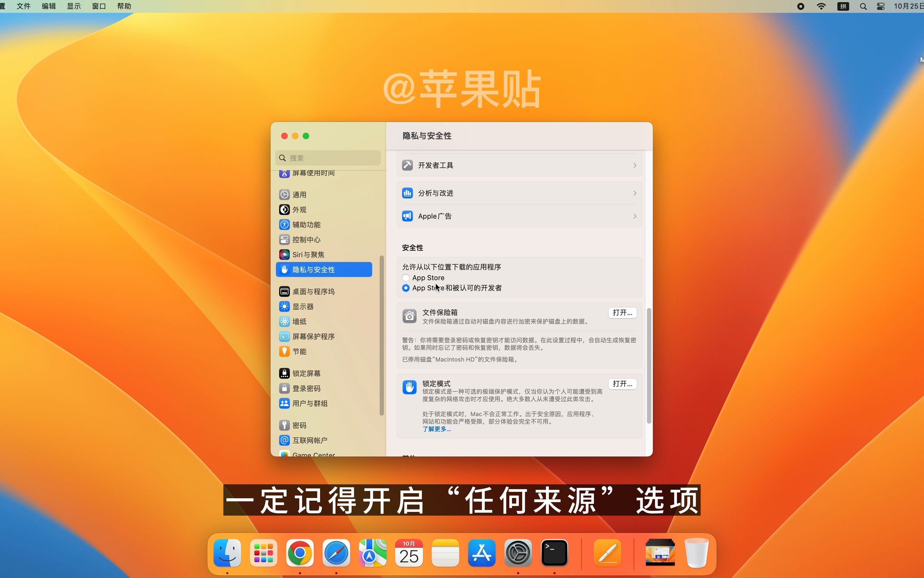Image resolution: width=924 pixels, height=578 pixels.
Task: Launch Safari from the Dock
Action: [336, 553]
